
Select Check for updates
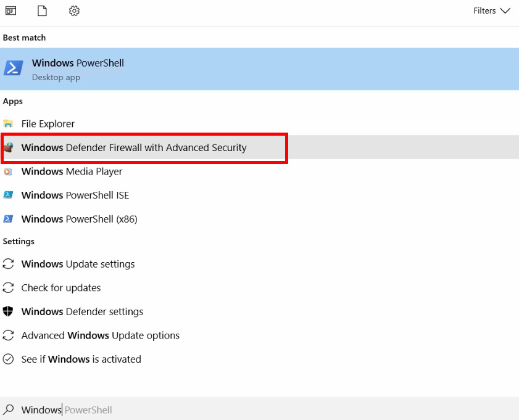pos(259,288)
